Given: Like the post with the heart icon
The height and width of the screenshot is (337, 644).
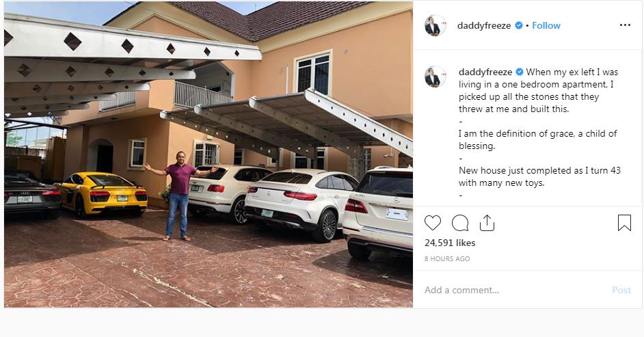Looking at the screenshot, I should tap(433, 223).
